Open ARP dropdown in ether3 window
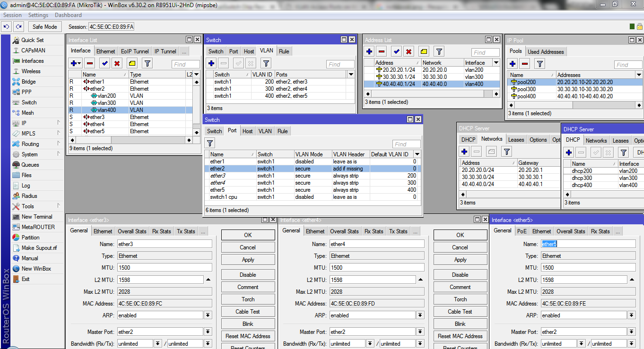Image resolution: width=644 pixels, height=349 pixels. click(x=208, y=315)
